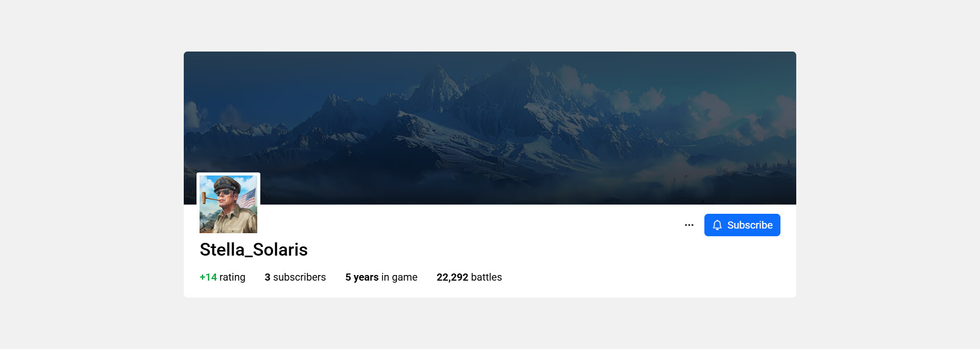The image size is (980, 349).
Task: Click the word rating
Action: 232,277
